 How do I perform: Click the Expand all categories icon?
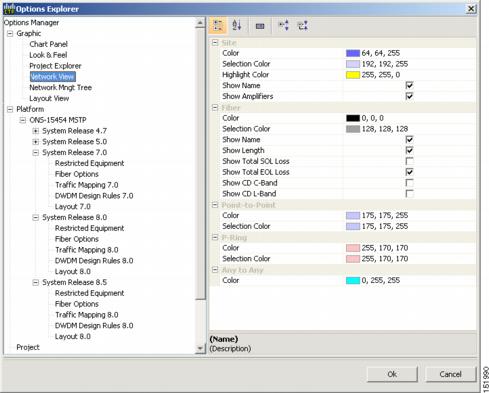coord(284,26)
